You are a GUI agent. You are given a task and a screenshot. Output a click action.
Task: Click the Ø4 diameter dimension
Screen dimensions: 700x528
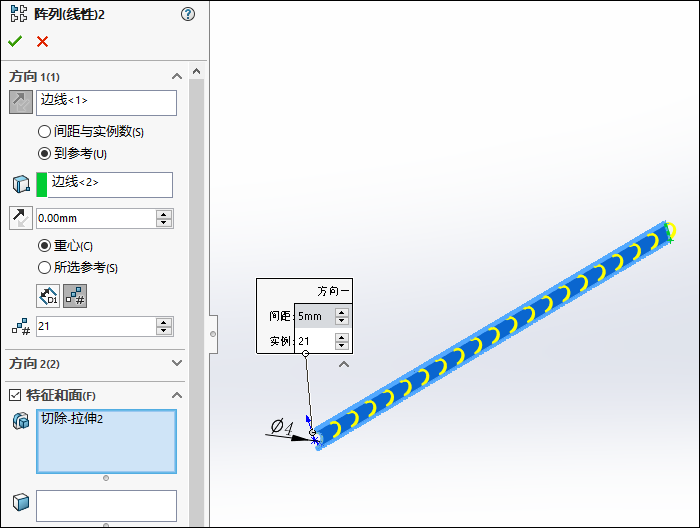click(x=282, y=427)
